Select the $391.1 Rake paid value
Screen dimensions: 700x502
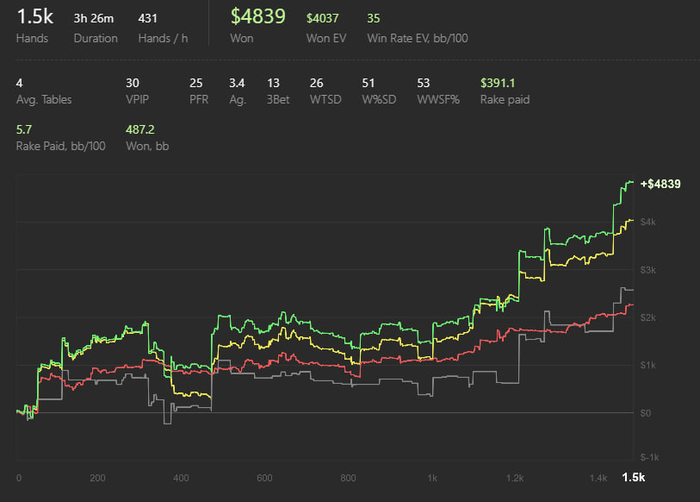point(497,83)
